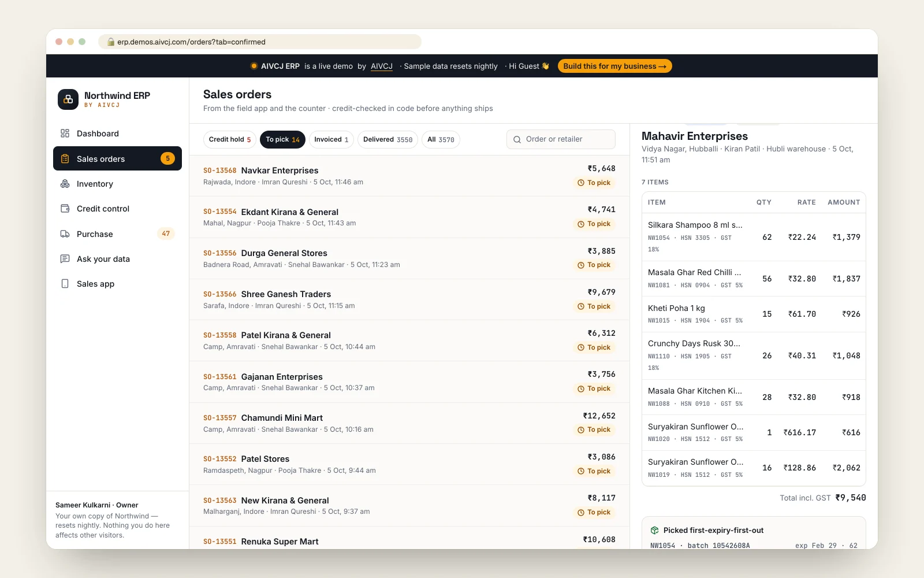This screenshot has width=924, height=578.
Task: Click the search magnifier icon
Action: click(x=517, y=139)
